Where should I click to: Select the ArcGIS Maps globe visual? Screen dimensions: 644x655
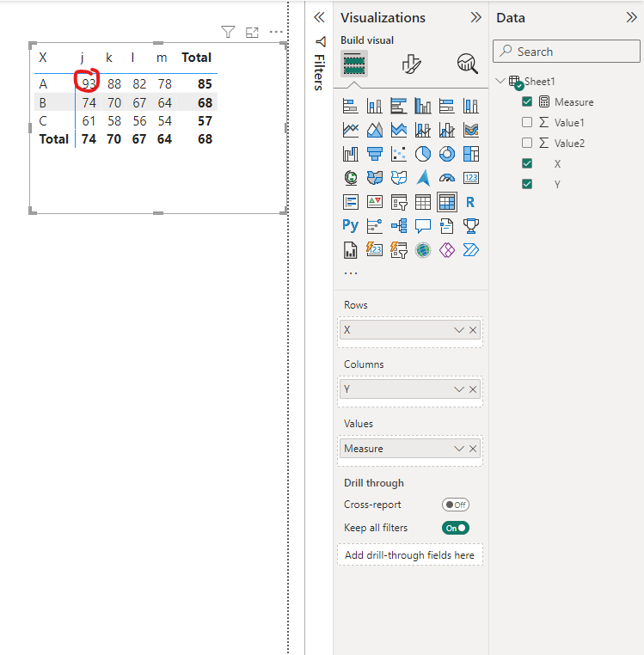(423, 250)
